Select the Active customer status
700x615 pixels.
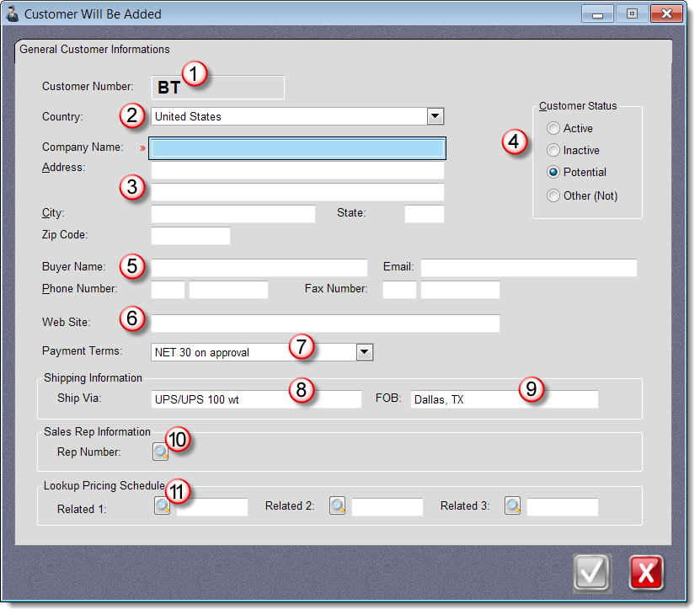(553, 129)
